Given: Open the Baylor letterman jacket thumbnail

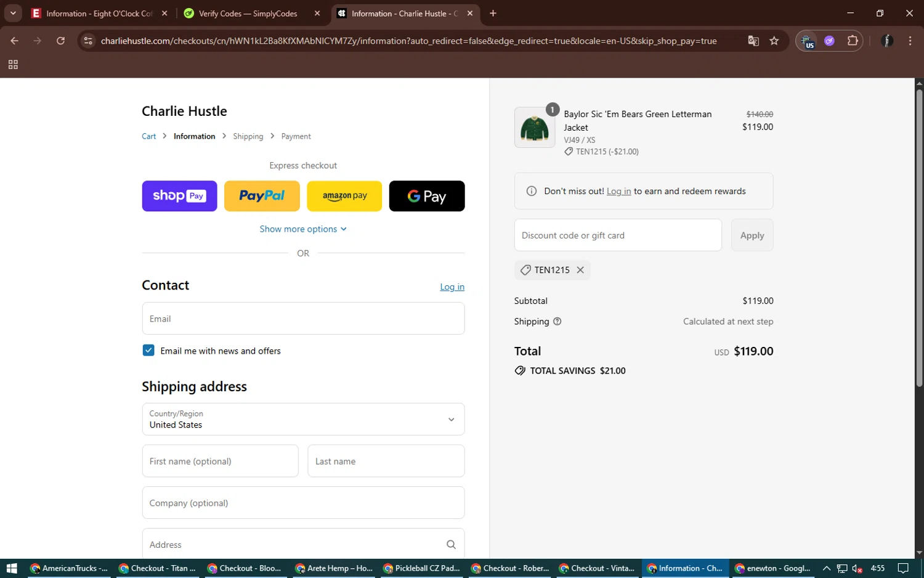Looking at the screenshot, I should pyautogui.click(x=535, y=128).
